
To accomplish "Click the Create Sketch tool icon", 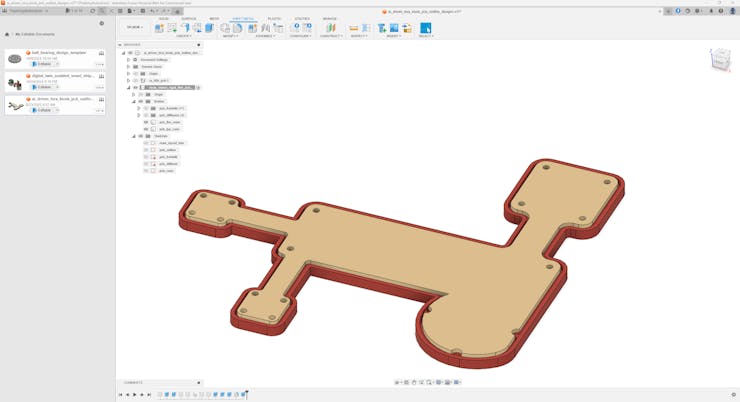I will pos(160,28).
